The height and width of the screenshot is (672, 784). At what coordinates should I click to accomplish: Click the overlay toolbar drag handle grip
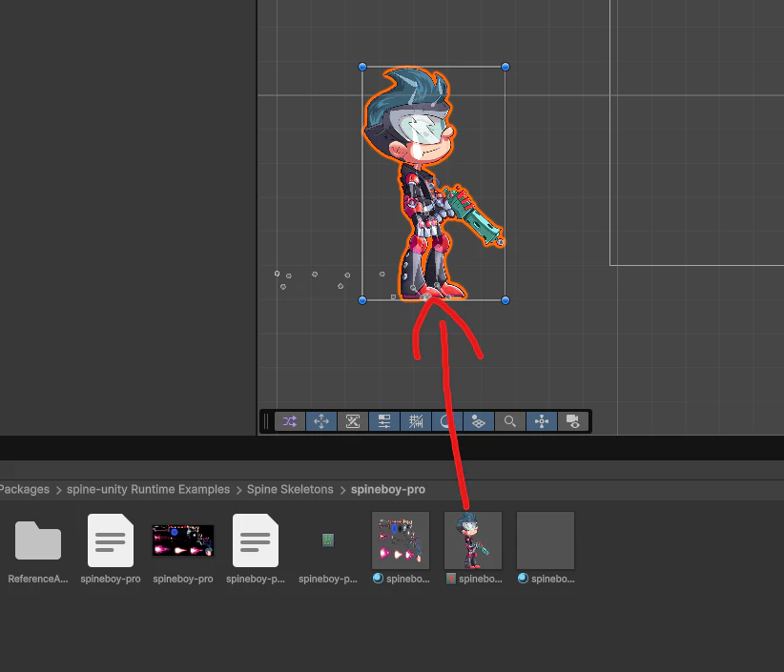[266, 421]
